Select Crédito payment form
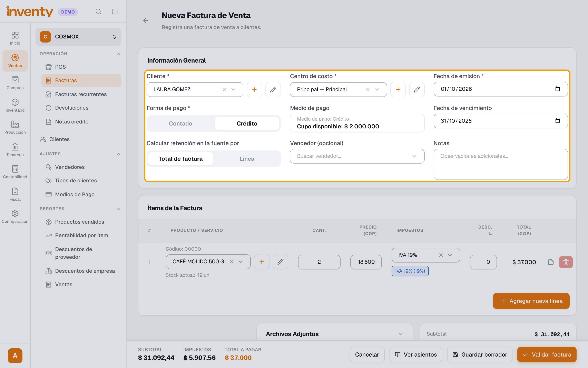 point(247,124)
